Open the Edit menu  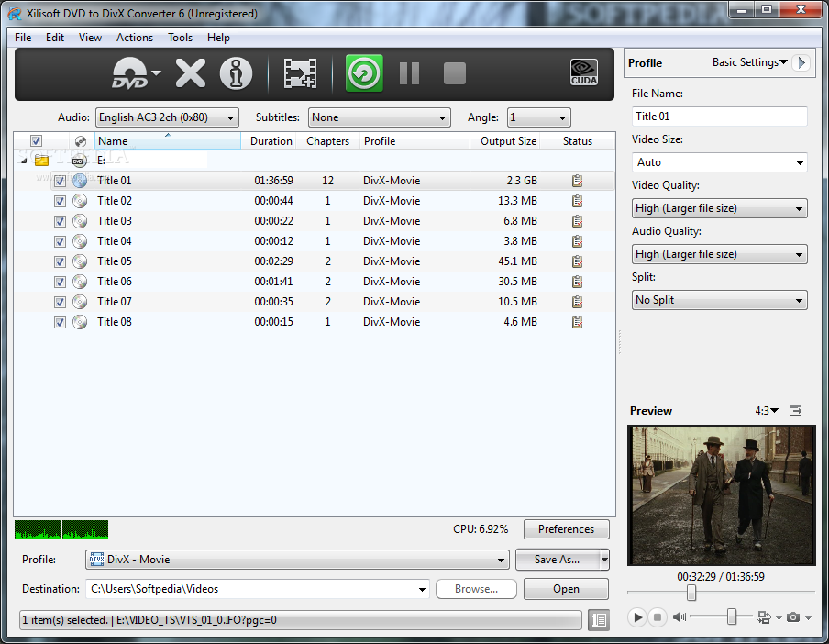(x=54, y=38)
